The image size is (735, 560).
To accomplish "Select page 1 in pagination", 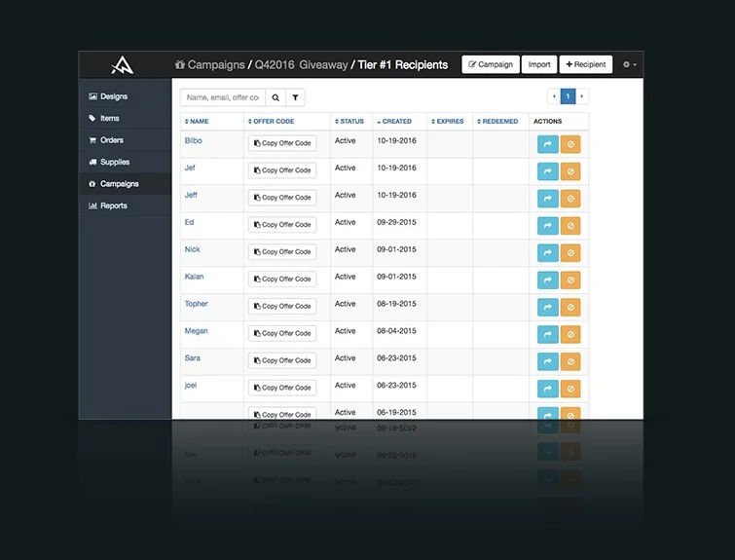I will pyautogui.click(x=568, y=96).
